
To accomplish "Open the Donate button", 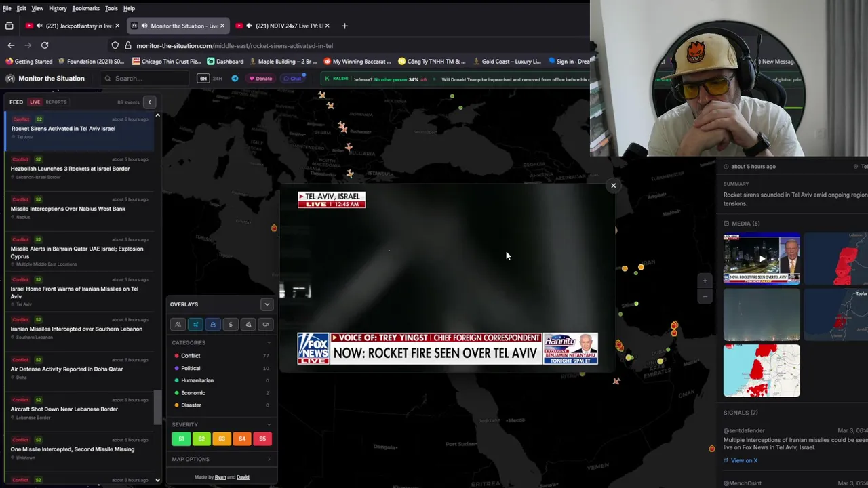I will [260, 78].
